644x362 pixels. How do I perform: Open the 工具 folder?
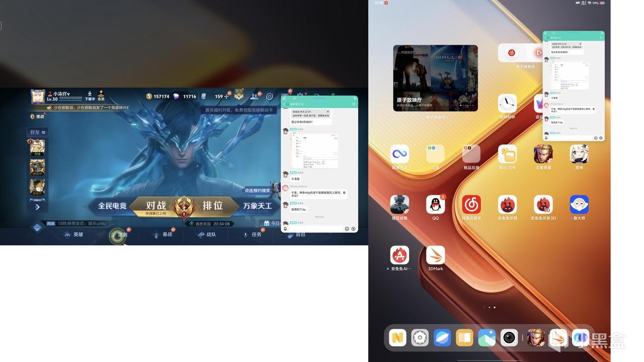point(435,154)
